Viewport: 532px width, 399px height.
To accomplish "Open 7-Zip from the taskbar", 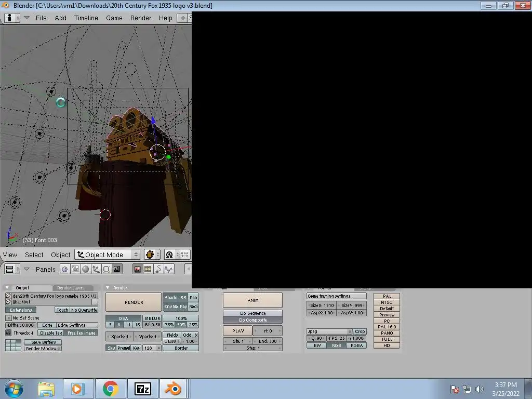I will click(x=142, y=389).
